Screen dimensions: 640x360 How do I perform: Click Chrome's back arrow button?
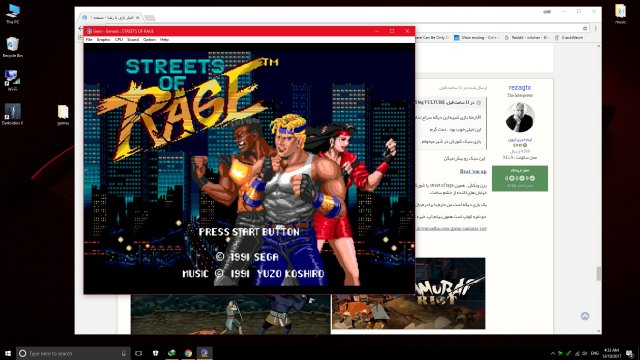coord(80,28)
